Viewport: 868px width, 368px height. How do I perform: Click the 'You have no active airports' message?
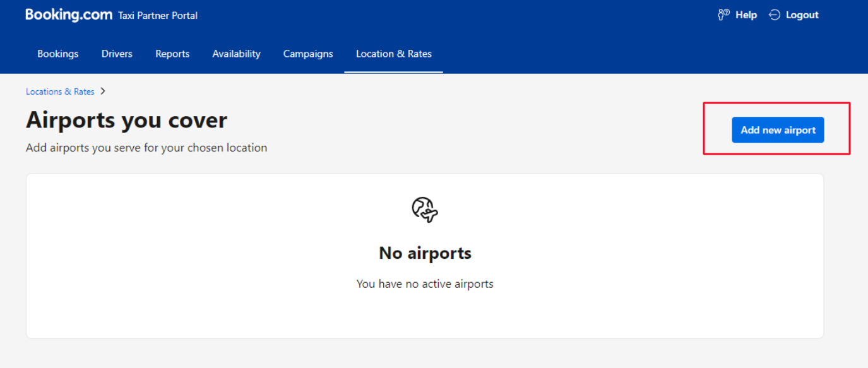[425, 284]
